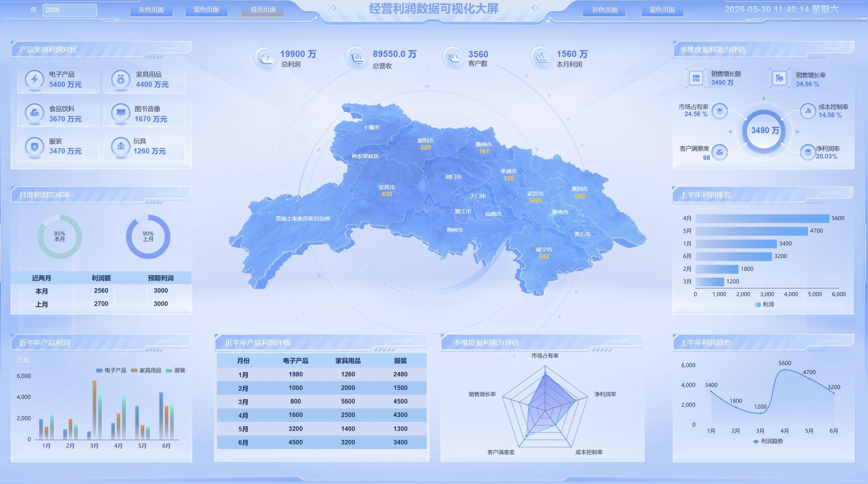The width and height of the screenshot is (868, 484).
Task: Toggle 电子产品 legend in bar chart
Action: pyautogui.click(x=111, y=370)
